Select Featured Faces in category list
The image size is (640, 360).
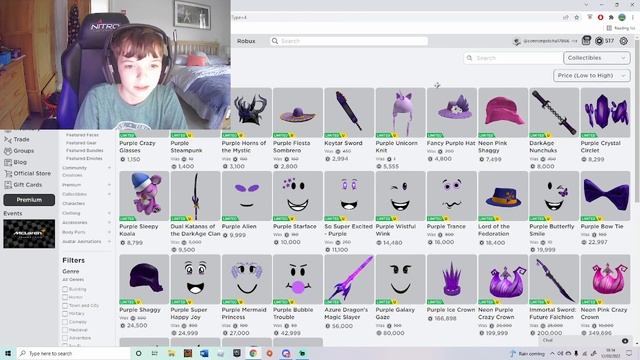[x=82, y=135]
